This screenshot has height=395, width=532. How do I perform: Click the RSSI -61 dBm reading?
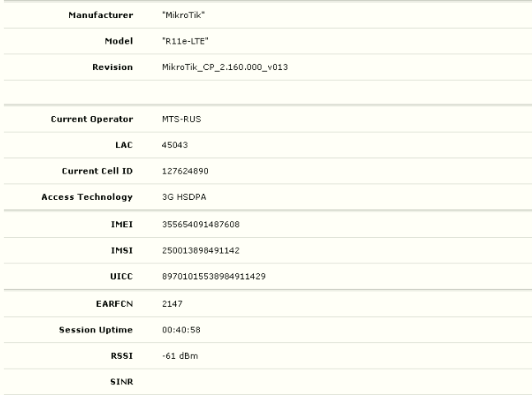click(x=180, y=356)
